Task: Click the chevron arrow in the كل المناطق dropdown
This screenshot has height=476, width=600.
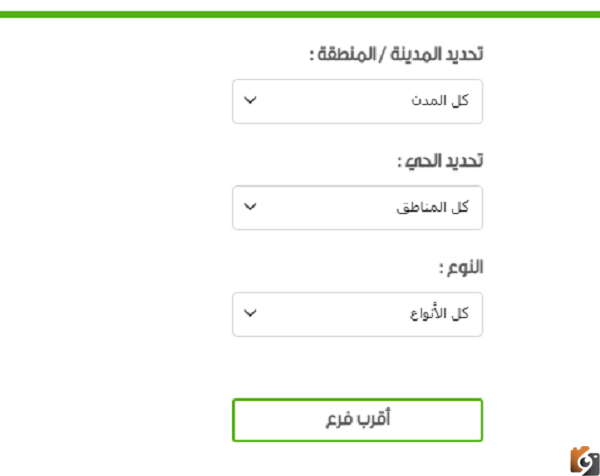Action: click(x=250, y=207)
